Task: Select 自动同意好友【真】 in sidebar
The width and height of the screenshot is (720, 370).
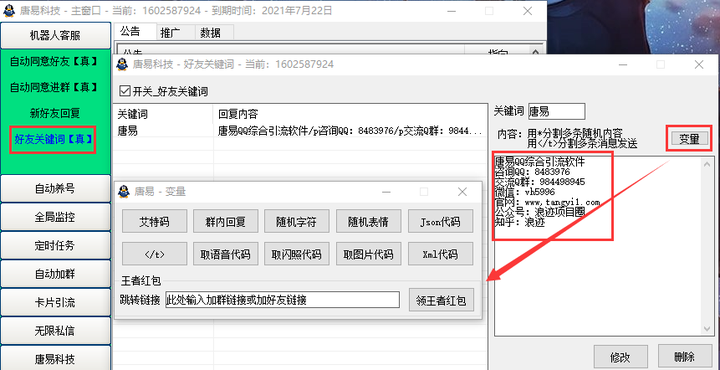Action: click(53, 62)
